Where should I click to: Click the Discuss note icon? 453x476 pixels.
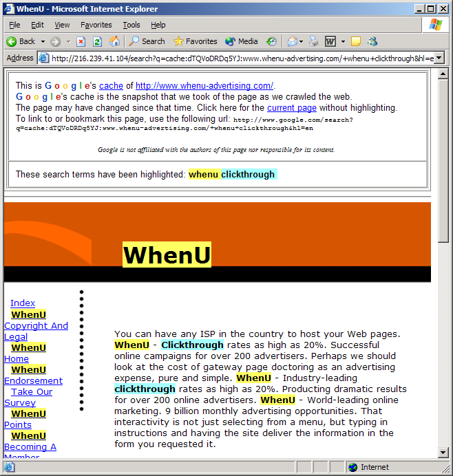coord(356,41)
